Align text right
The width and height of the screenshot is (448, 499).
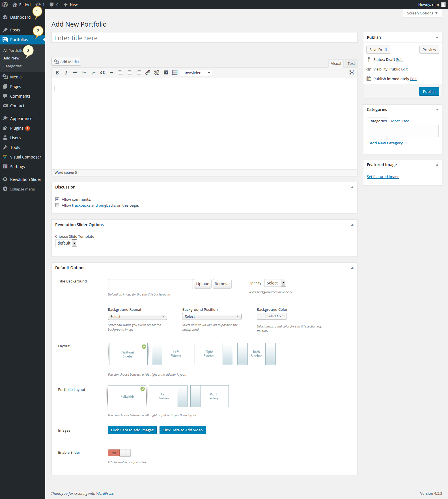[139, 73]
